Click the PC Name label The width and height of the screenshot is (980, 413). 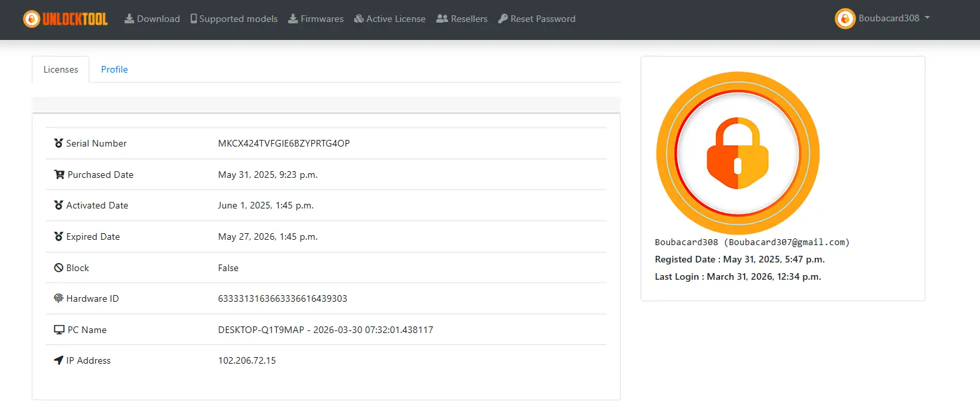[87, 330]
